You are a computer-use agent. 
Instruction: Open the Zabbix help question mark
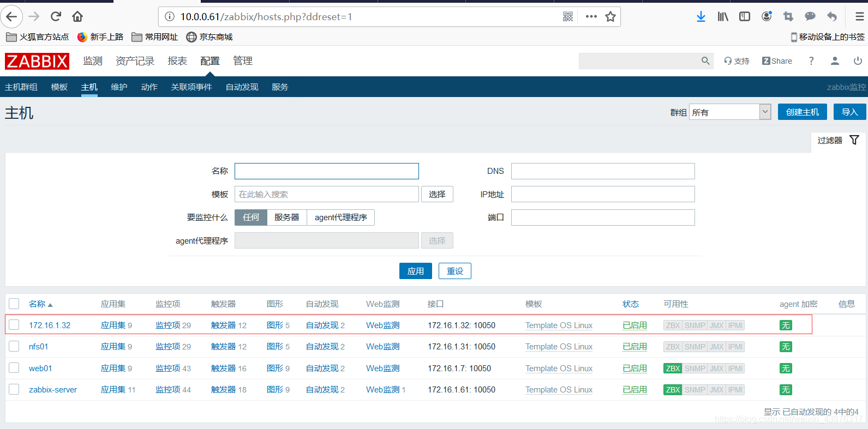[811, 61]
